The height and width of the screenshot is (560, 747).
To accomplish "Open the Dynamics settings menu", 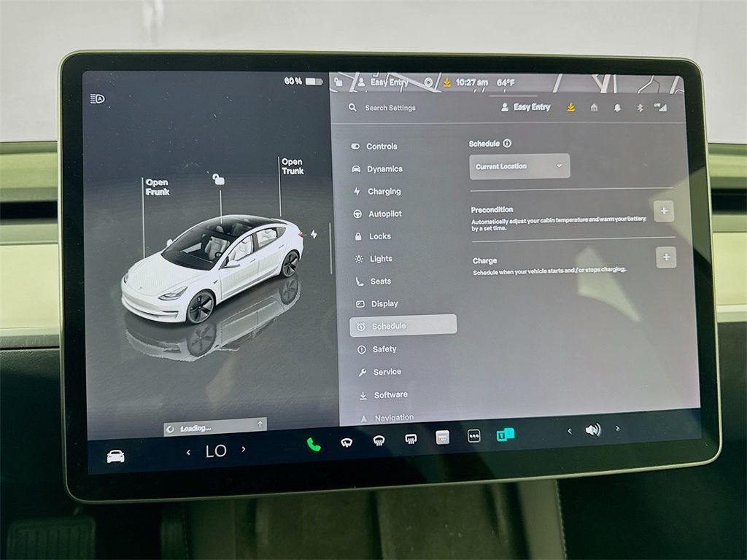I will pos(377,168).
